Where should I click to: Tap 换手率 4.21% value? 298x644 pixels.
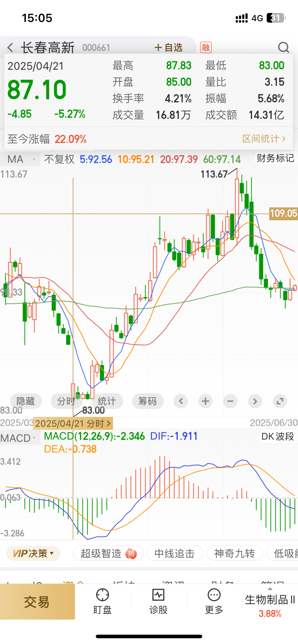(178, 98)
